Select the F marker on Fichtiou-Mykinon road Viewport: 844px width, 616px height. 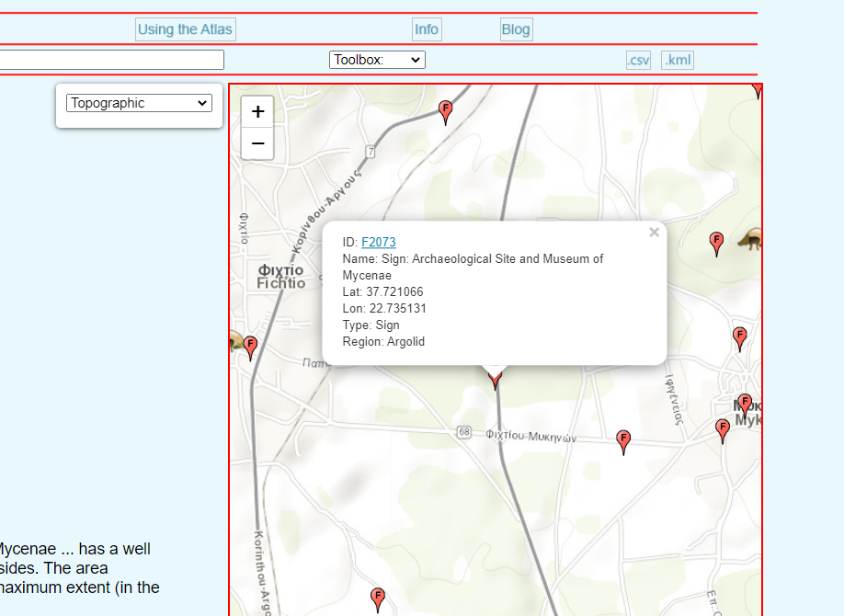[x=623, y=440]
